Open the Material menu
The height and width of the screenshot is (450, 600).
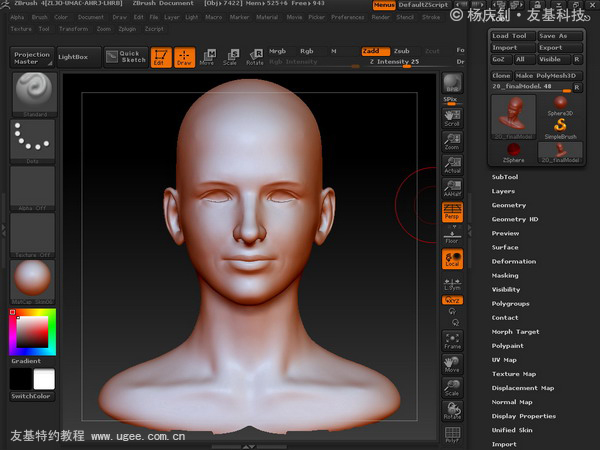pyautogui.click(x=267, y=17)
